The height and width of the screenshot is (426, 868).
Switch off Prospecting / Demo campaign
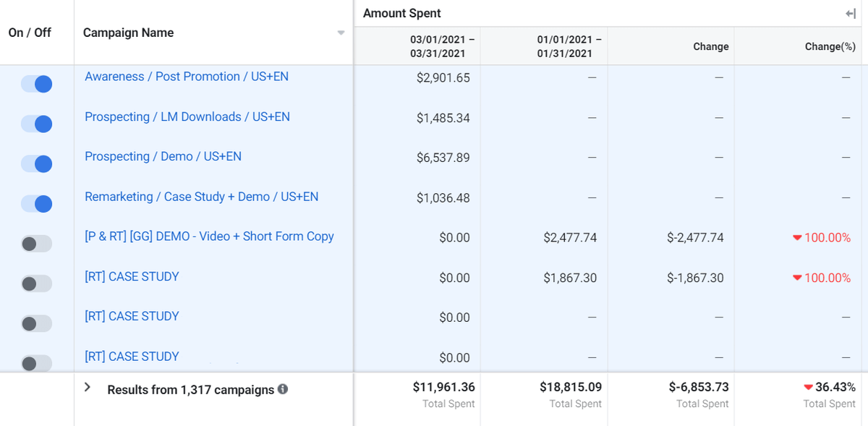pos(37,164)
